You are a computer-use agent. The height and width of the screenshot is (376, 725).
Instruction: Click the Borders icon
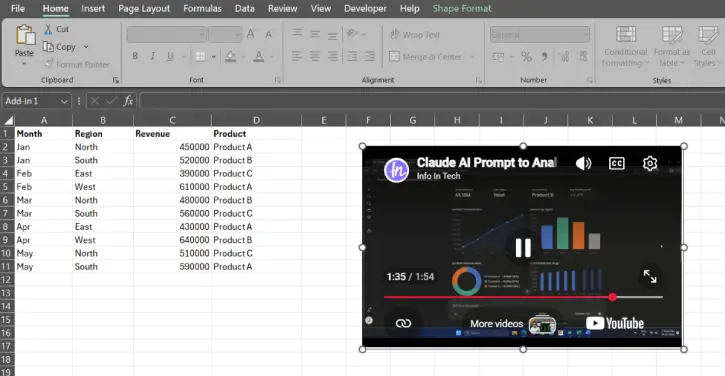(200, 56)
